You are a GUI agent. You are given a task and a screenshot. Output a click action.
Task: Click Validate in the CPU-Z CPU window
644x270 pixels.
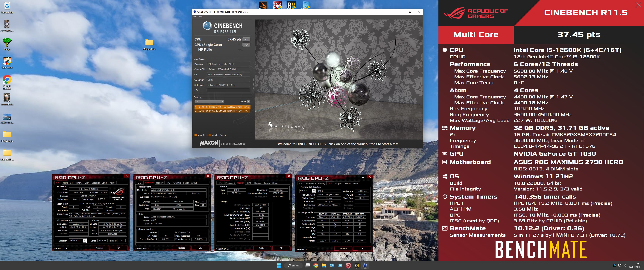[x=100, y=248]
